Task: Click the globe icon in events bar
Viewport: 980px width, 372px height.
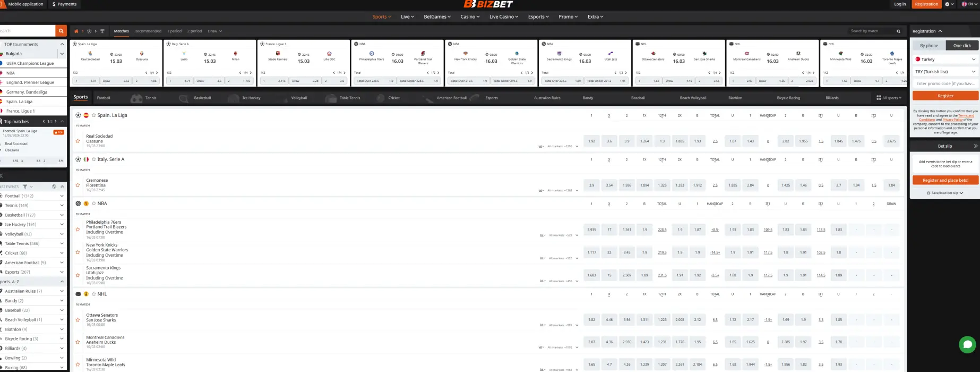Action: (x=54, y=187)
